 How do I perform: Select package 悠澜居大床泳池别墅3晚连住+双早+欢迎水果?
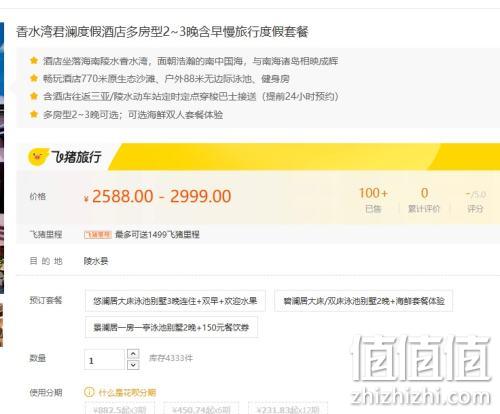click(175, 301)
